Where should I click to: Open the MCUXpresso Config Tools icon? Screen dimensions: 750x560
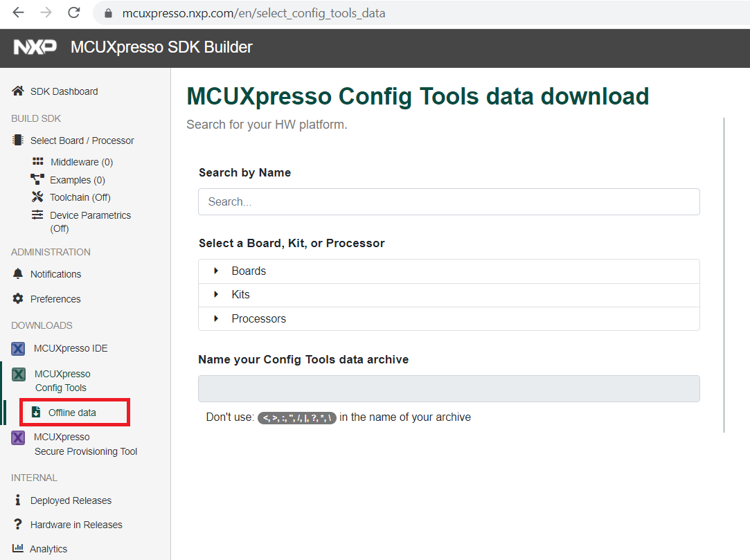click(x=17, y=374)
